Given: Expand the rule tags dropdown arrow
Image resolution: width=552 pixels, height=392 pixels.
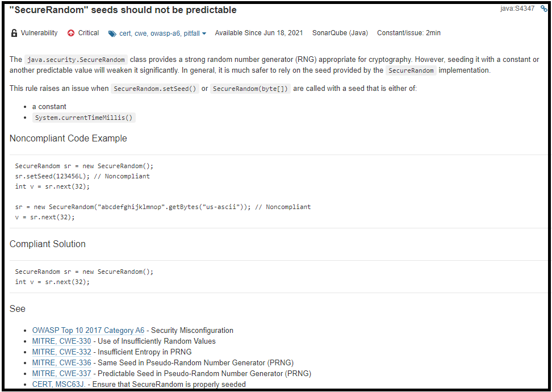Looking at the screenshot, I should click(x=204, y=34).
